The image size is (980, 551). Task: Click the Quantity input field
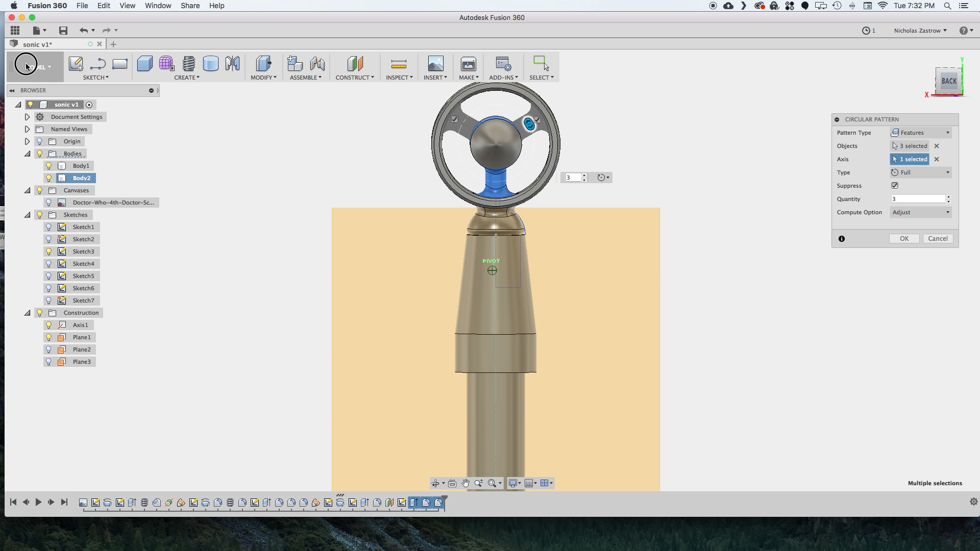918,198
